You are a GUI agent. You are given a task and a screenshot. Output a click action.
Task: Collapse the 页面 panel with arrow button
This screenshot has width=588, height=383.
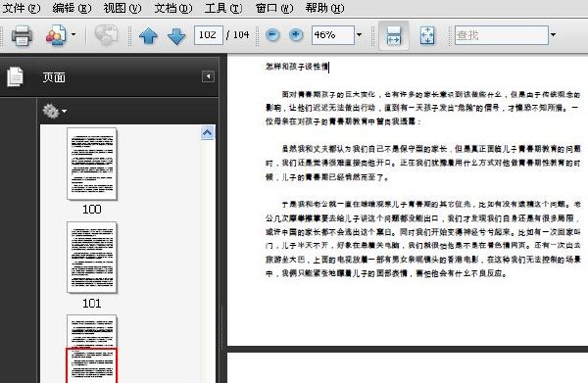(x=208, y=76)
